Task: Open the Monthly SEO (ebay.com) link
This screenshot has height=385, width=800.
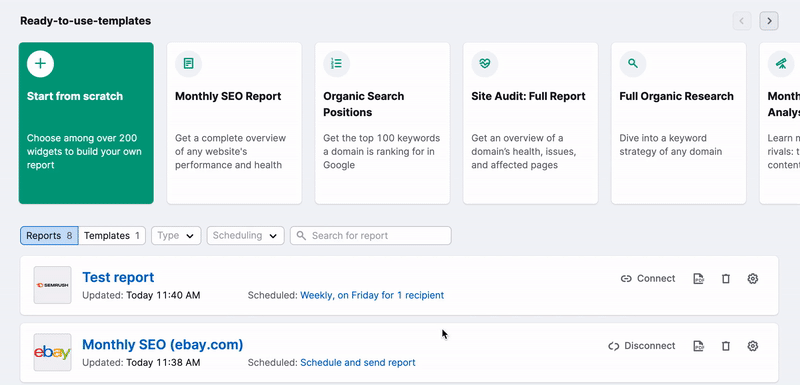Action: (163, 345)
